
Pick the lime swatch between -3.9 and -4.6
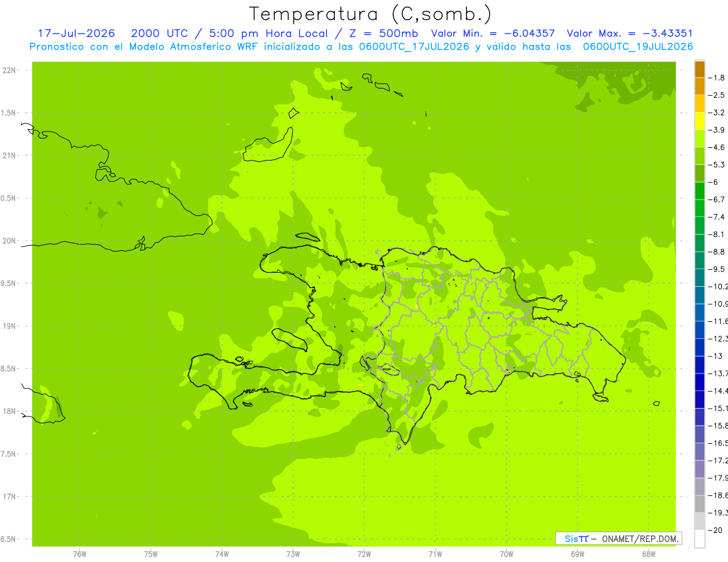[699, 139]
